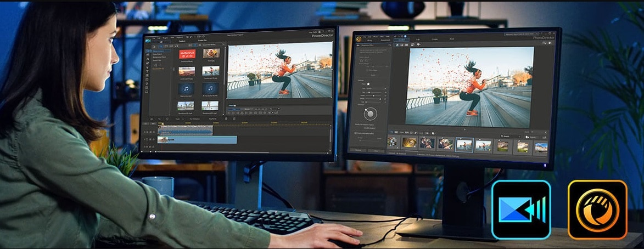Switch to the Produce tab in PowerDirector

(x=182, y=41)
